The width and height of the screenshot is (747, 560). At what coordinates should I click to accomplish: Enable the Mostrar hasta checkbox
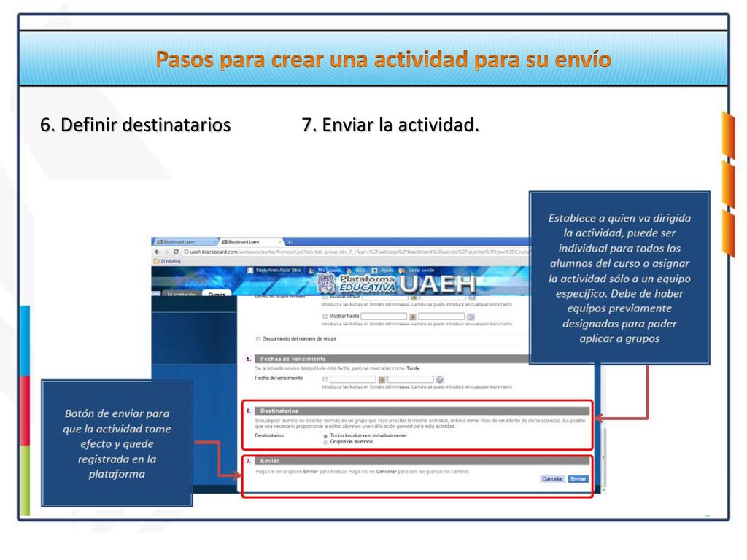[325, 316]
